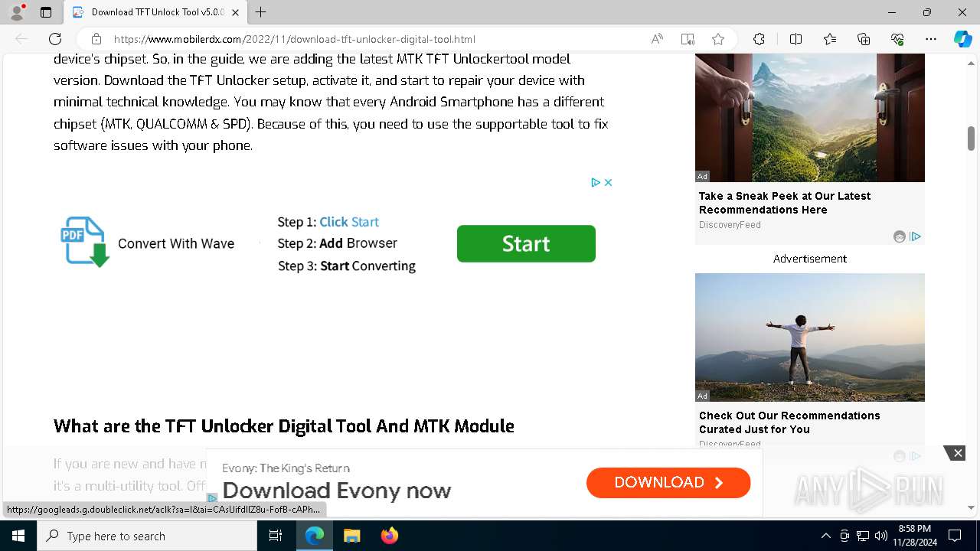Click the Convert With Wave PDF icon
The image size is (980, 551).
tap(85, 242)
